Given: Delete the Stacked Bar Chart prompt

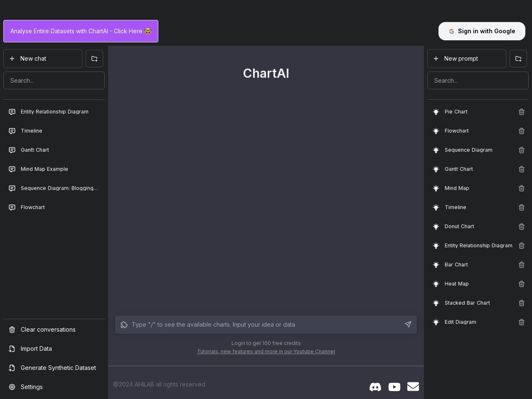Looking at the screenshot, I should pos(522,303).
